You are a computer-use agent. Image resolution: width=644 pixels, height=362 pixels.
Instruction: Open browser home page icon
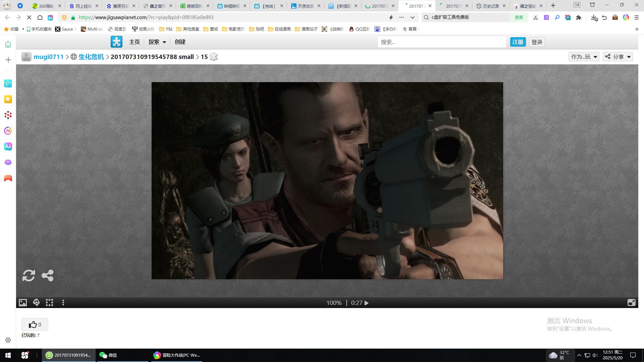[x=40, y=17]
